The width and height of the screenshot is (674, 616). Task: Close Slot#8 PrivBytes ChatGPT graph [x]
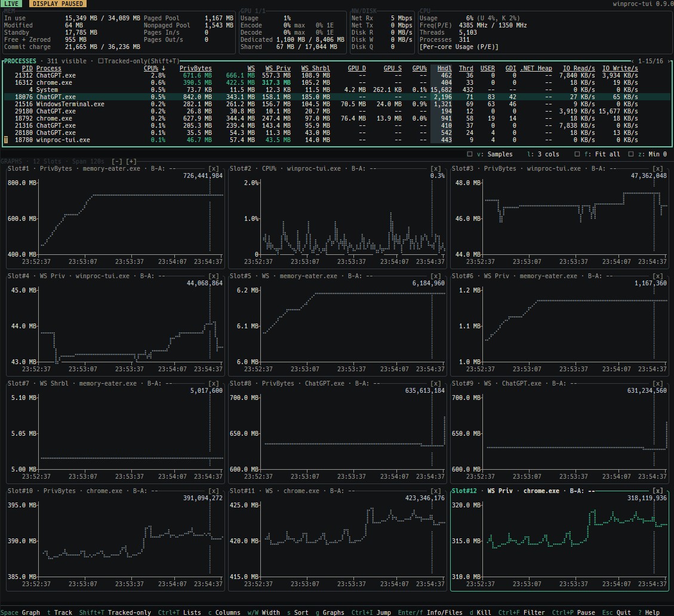436,383
